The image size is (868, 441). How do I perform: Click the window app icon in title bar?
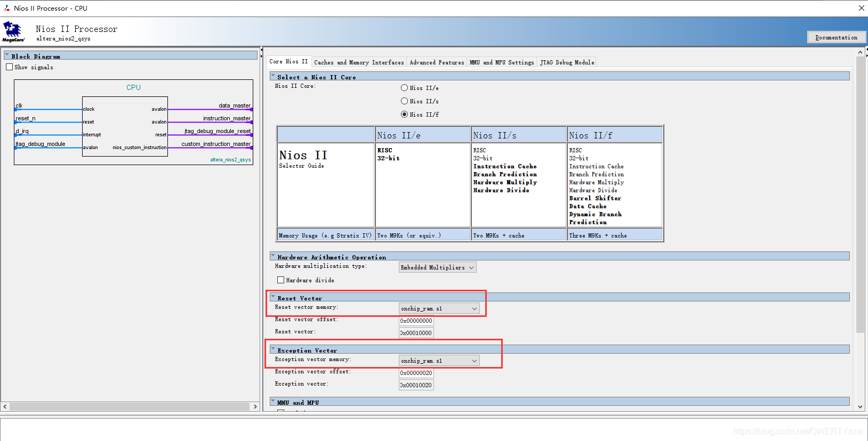pyautogui.click(x=6, y=8)
